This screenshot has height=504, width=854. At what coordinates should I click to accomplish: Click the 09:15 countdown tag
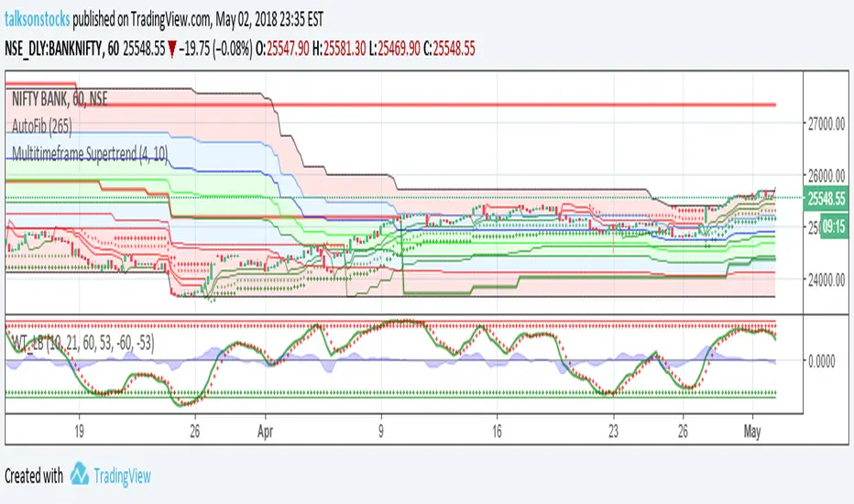tap(833, 226)
